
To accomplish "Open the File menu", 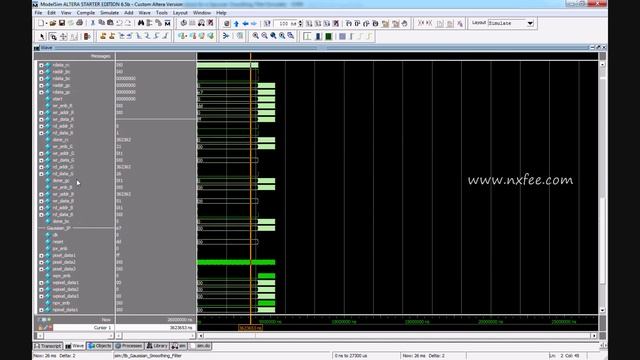I will [x=38, y=13].
